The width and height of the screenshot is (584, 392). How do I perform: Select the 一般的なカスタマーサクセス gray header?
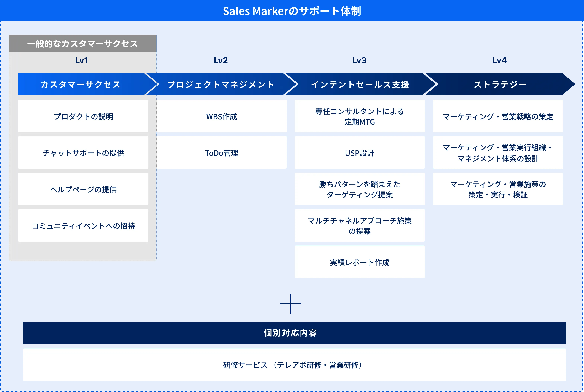83,43
